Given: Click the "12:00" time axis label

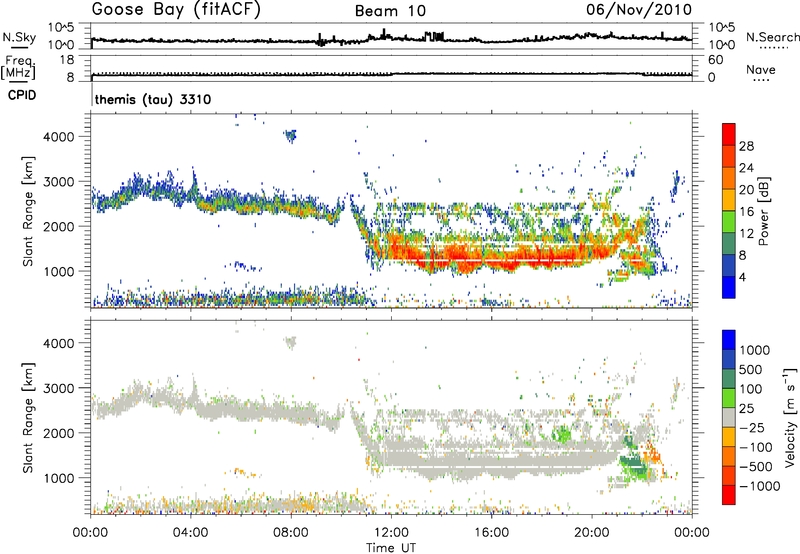Looking at the screenshot, I should click(391, 533).
